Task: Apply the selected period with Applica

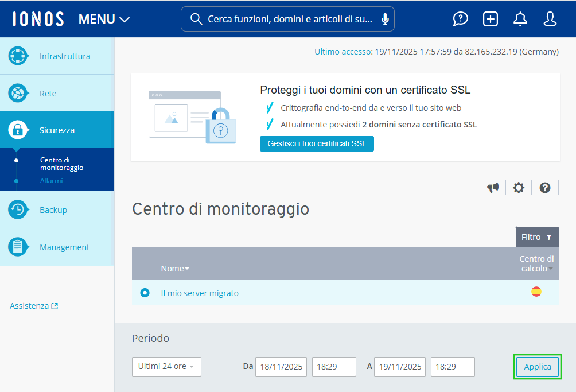Action: click(x=537, y=366)
